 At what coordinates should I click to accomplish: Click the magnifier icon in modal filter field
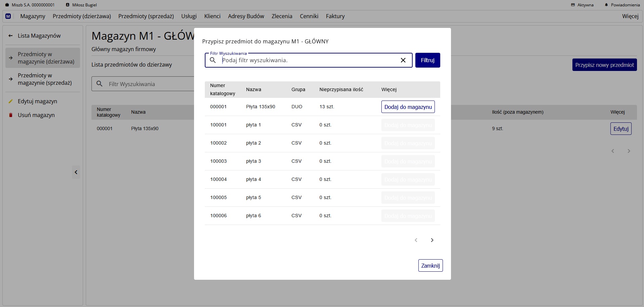[x=213, y=60]
